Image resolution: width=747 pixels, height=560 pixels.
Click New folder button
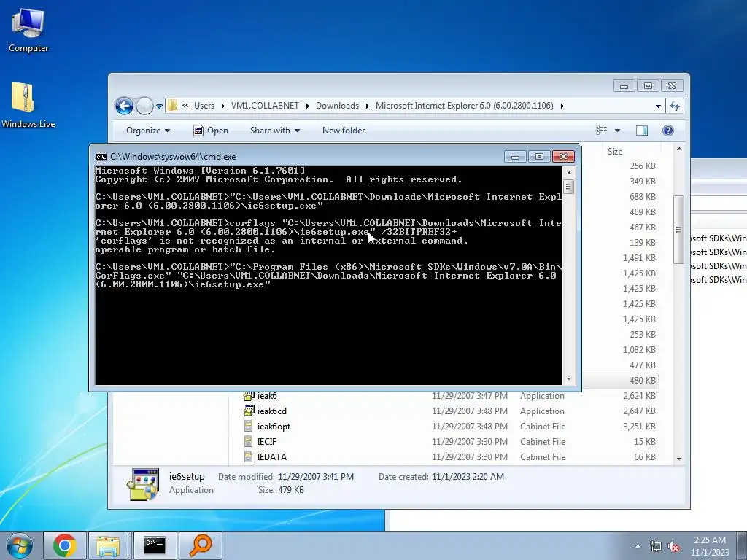(344, 131)
